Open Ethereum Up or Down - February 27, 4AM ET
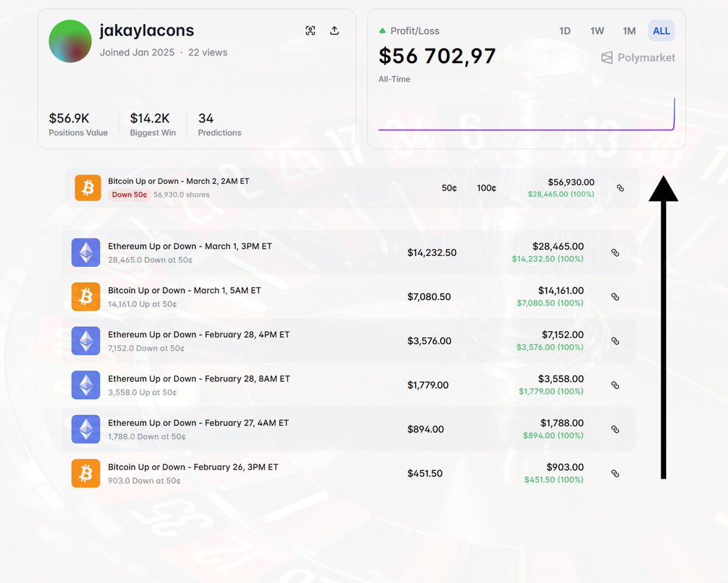 pyautogui.click(x=198, y=423)
